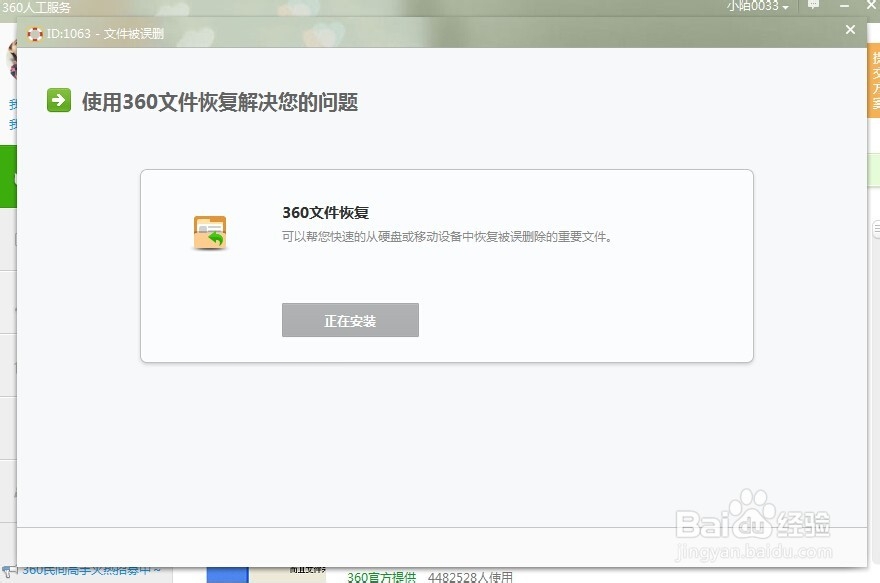This screenshot has width=880, height=583.
Task: Click the 360官方提供 label in the background window
Action: click(382, 577)
